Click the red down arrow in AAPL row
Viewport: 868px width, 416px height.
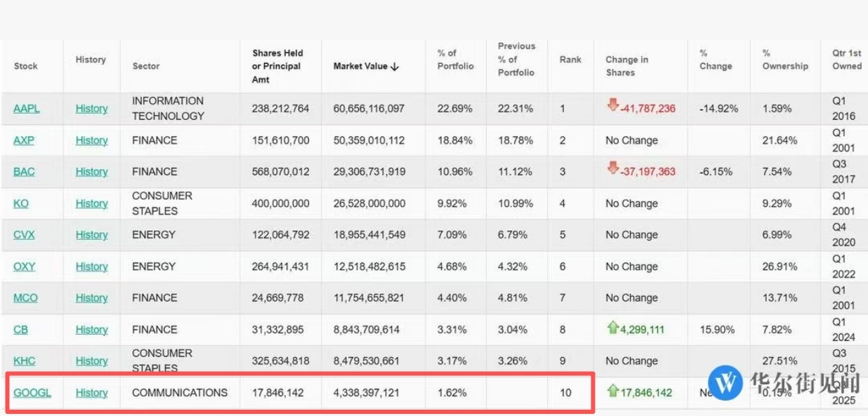[x=612, y=106]
